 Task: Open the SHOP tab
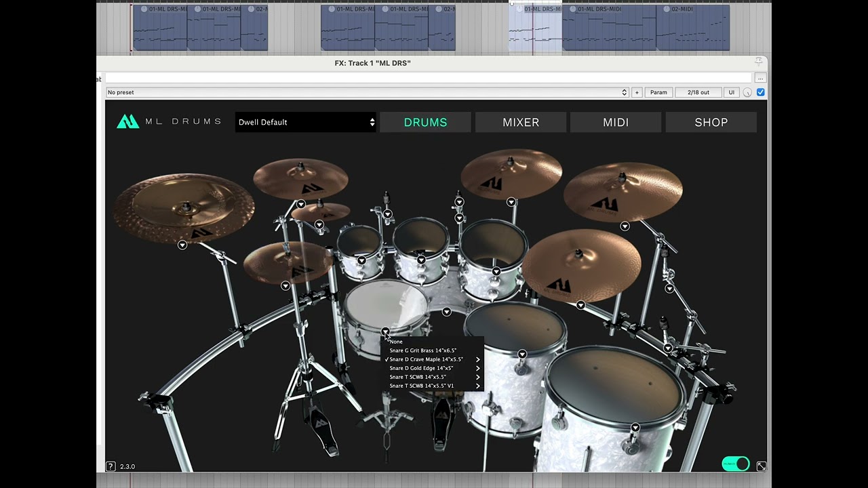click(x=711, y=122)
